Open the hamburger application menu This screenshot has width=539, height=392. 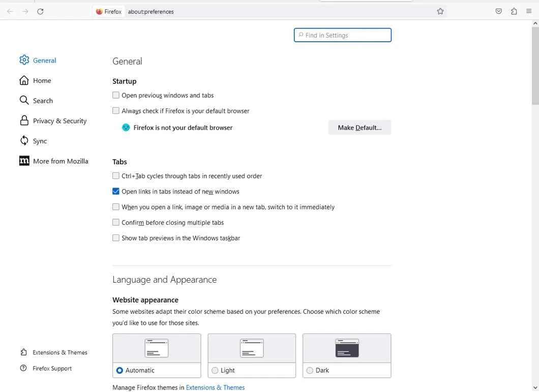click(x=529, y=11)
